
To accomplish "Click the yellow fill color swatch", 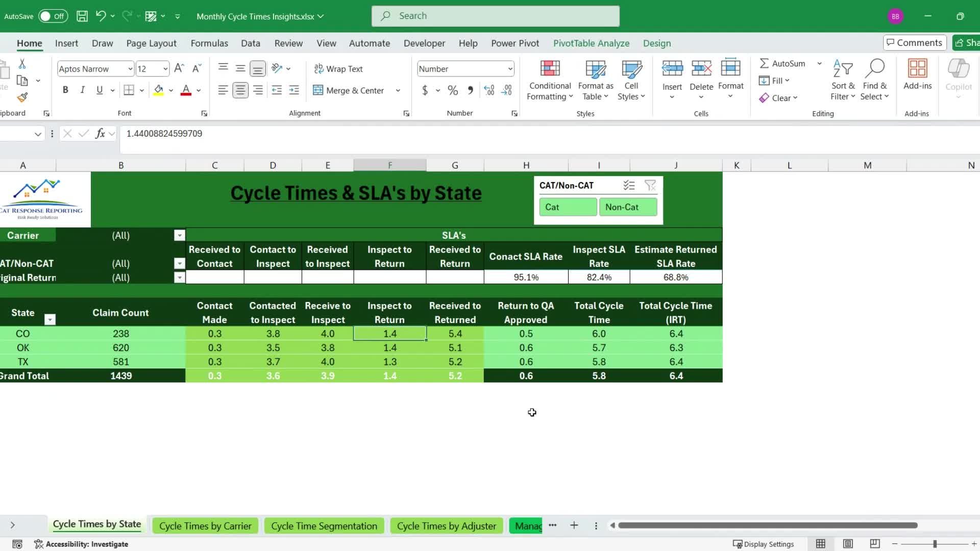I will pos(159,90).
